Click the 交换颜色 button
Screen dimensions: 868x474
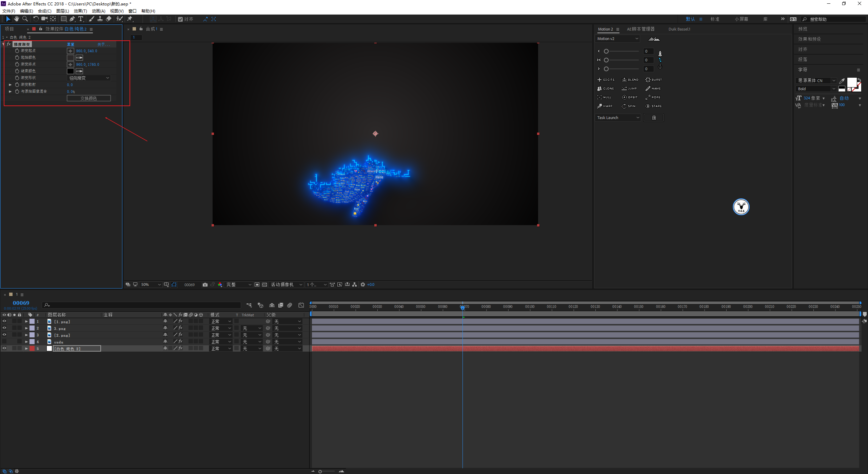pos(88,98)
